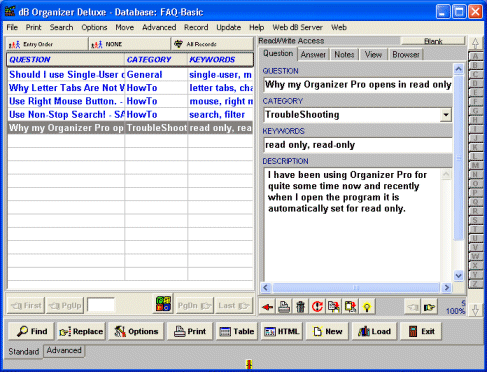Image resolution: width=487 pixels, height=372 pixels.
Task: Click the Exit button
Action: point(421,331)
